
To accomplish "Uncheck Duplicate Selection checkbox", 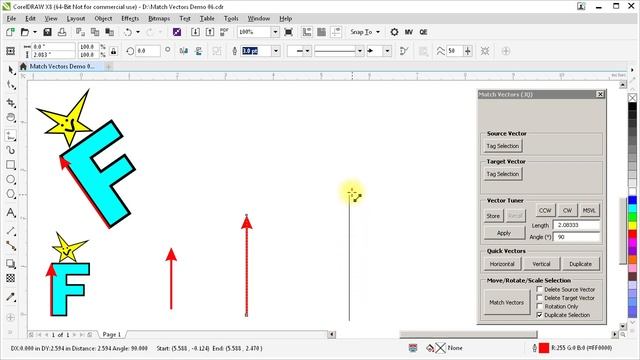I will coord(540,315).
